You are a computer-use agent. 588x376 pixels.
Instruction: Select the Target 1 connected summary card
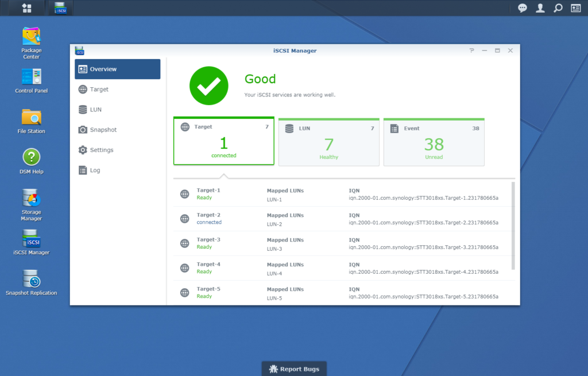(224, 141)
